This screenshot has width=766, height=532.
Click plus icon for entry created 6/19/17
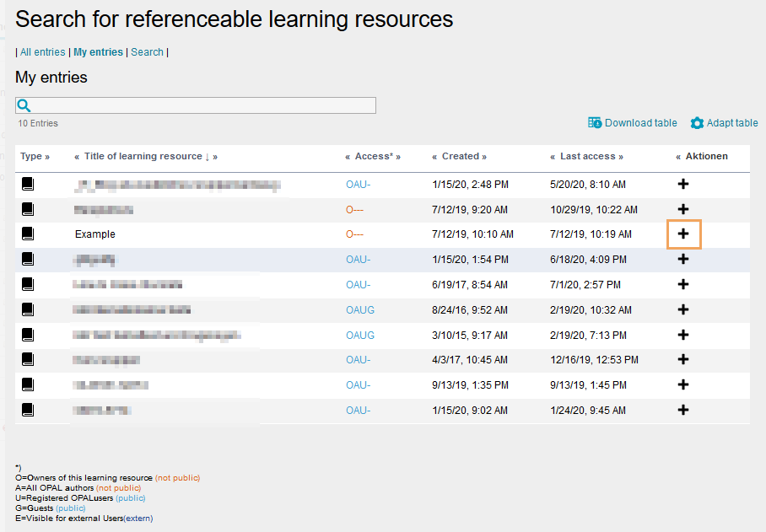(x=683, y=284)
